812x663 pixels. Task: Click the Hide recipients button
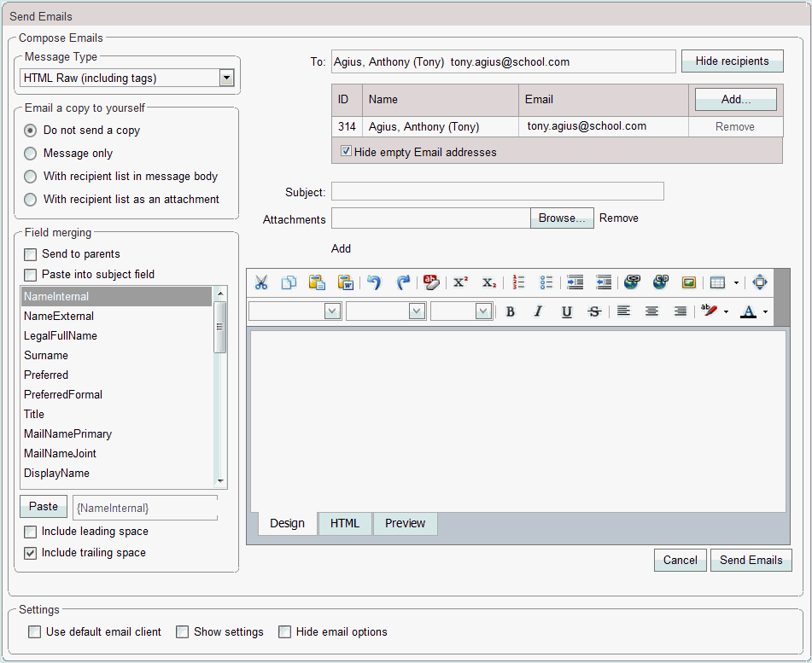point(733,61)
